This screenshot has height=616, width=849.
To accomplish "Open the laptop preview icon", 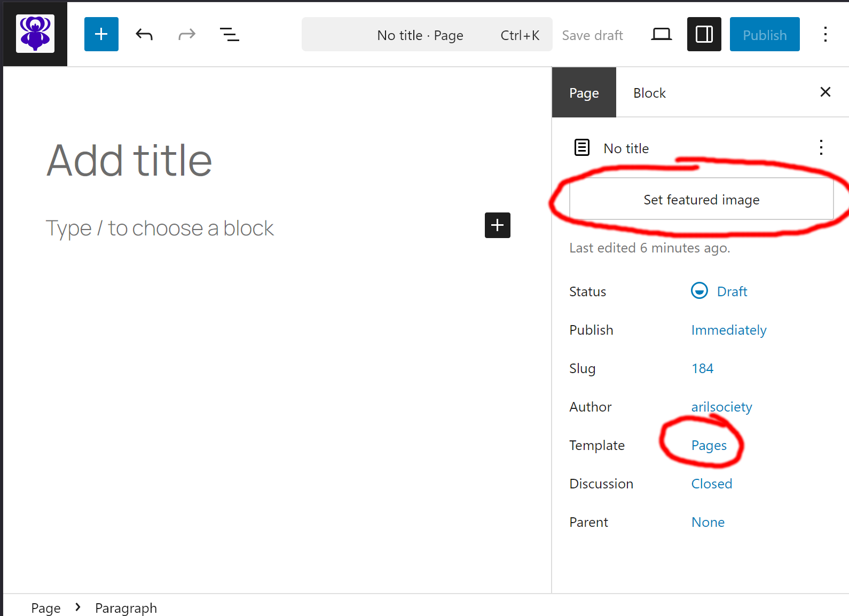I will [x=661, y=35].
